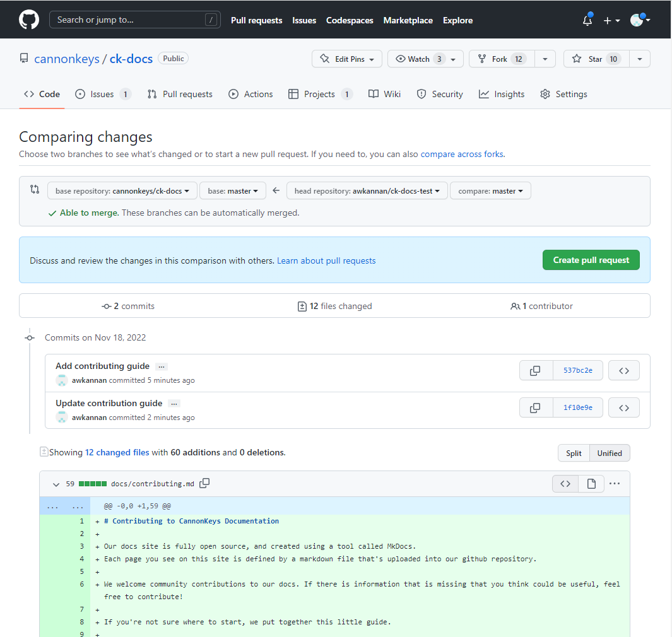The height and width of the screenshot is (637, 672).
Task: Browse repository at commit 1f10e9e
Action: [x=623, y=407]
